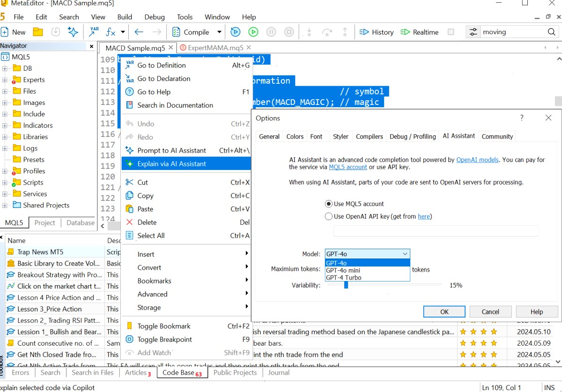Navigate back with the left arrow icon
Screen dimensions: 562x392
(x=139, y=32)
